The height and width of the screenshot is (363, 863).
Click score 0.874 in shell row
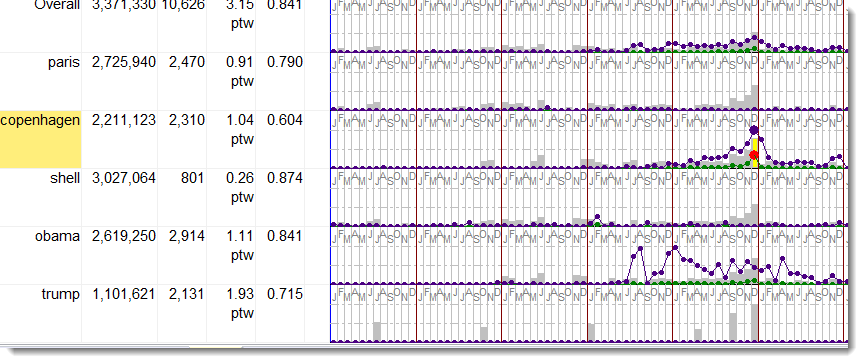pyautogui.click(x=285, y=178)
